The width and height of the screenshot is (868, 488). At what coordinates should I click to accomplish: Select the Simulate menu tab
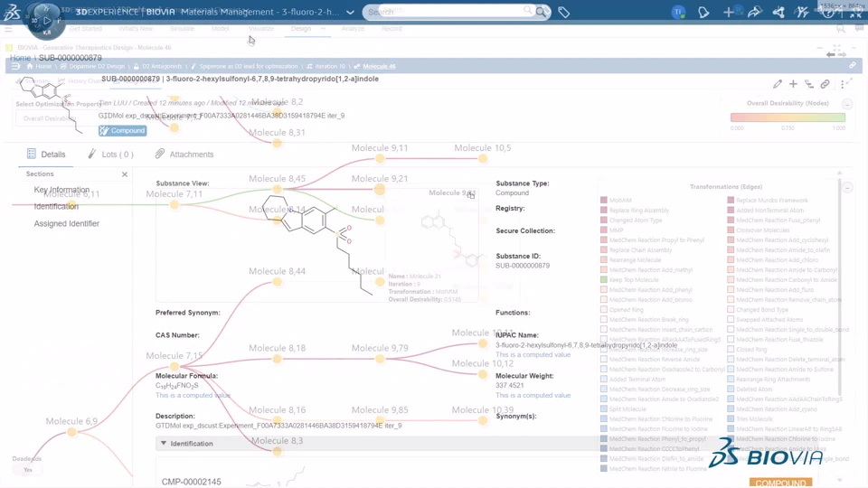182,28
